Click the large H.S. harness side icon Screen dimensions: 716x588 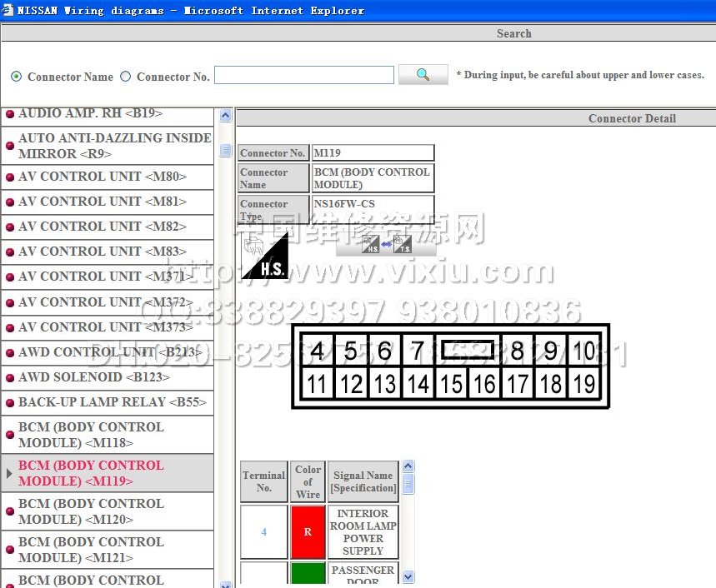click(x=265, y=256)
